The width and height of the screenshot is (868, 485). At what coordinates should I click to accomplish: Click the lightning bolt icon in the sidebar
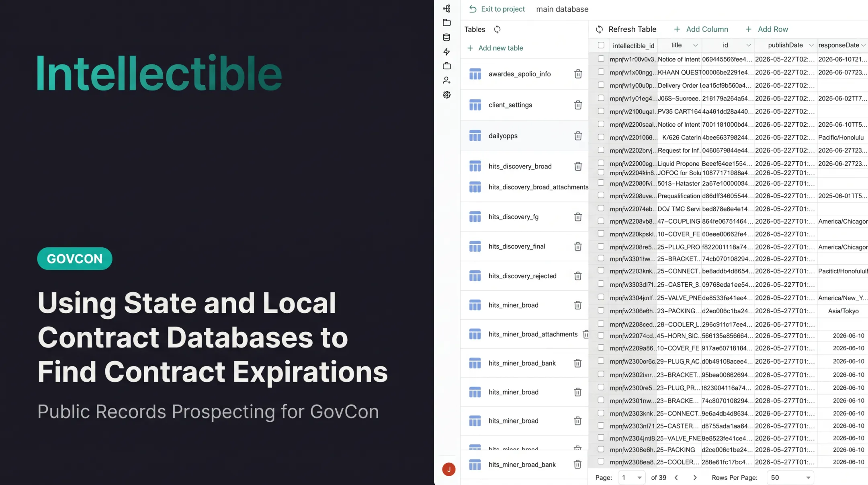446,51
